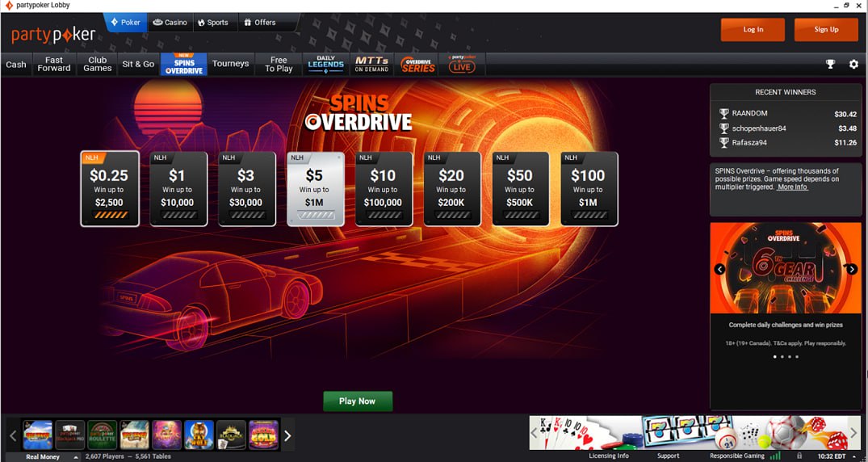This screenshot has width=868, height=462.
Task: Select the $0.25 buy-in card
Action: [x=110, y=189]
